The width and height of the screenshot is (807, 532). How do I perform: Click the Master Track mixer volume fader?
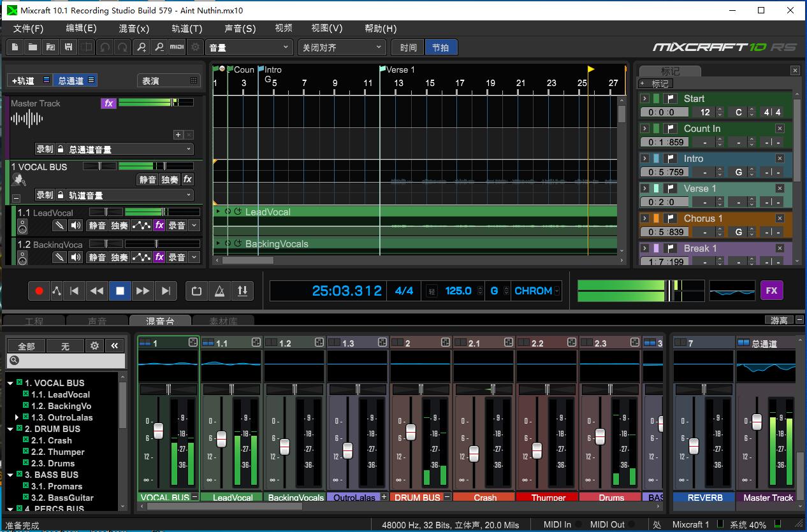coord(757,422)
